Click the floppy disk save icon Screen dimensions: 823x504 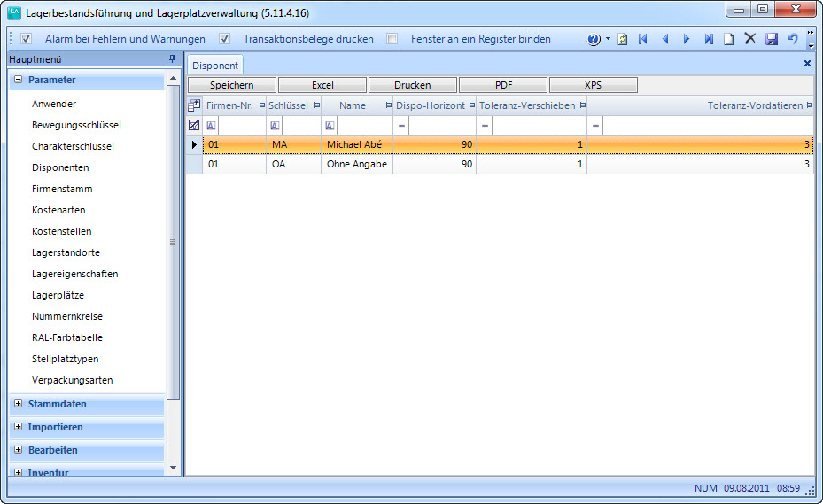point(771,39)
